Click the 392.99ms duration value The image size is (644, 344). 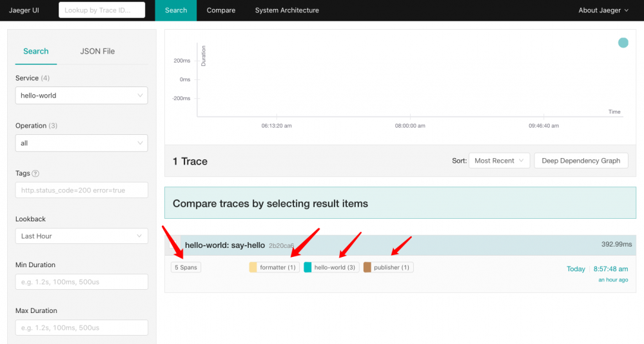click(616, 244)
